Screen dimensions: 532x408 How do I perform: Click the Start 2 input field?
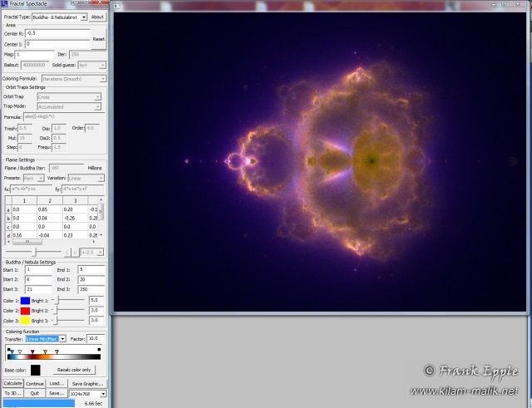[38, 280]
